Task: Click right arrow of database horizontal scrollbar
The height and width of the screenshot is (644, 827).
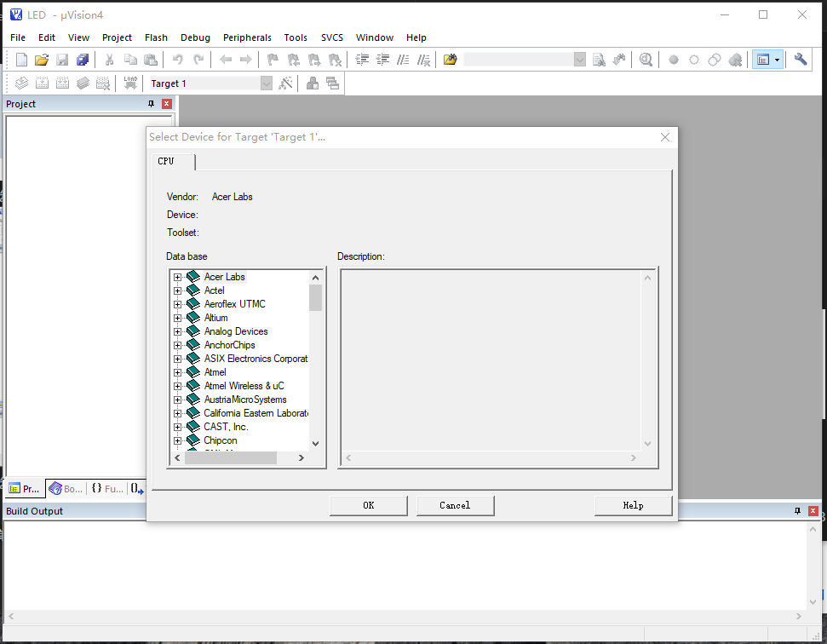Action: [x=302, y=457]
